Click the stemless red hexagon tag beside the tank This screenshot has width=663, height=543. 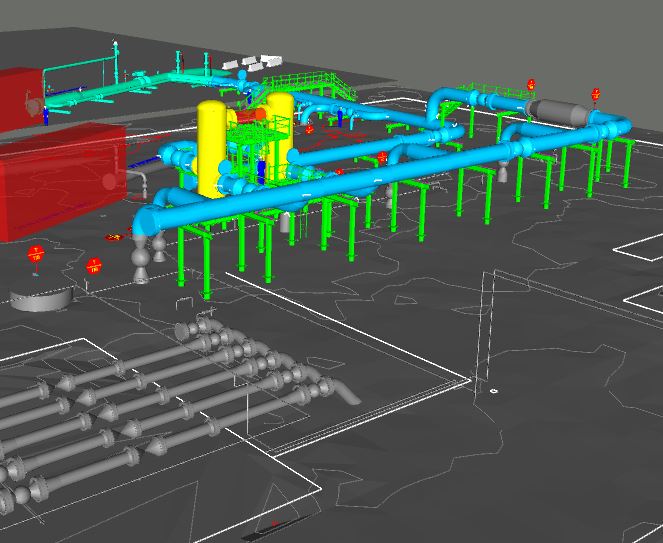point(94,267)
